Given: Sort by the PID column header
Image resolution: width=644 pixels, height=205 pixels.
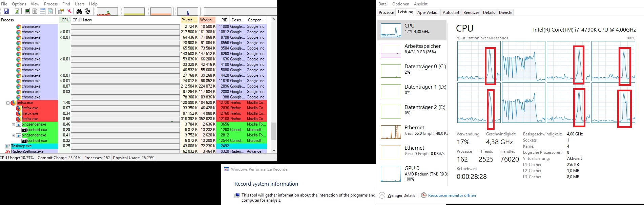Looking at the screenshot, I should (224, 20).
